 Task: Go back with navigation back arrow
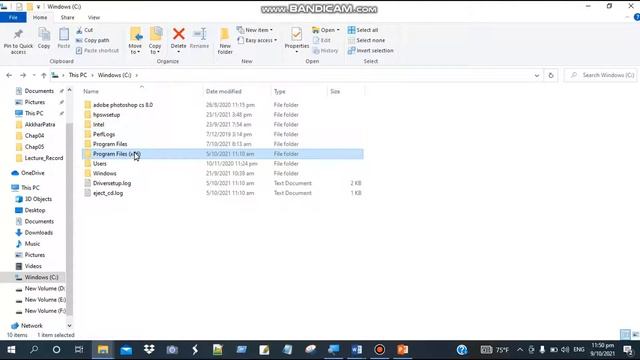point(9,76)
